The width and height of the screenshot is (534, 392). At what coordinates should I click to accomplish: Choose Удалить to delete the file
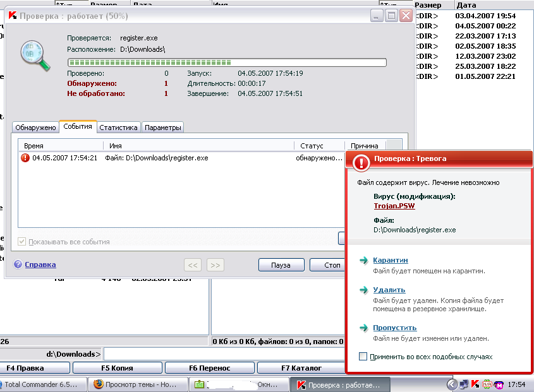(x=389, y=290)
